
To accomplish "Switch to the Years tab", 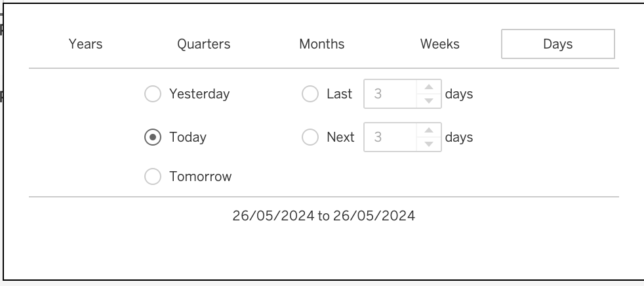I will coord(85,44).
